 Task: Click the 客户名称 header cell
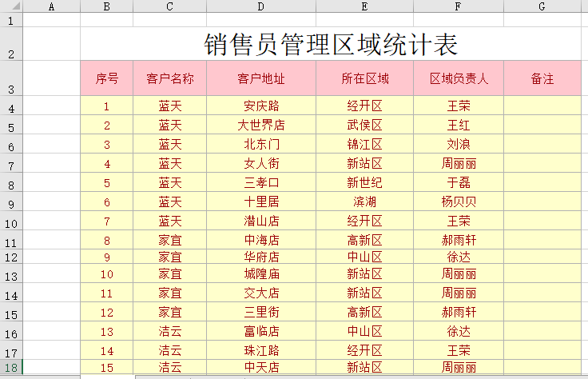point(170,78)
